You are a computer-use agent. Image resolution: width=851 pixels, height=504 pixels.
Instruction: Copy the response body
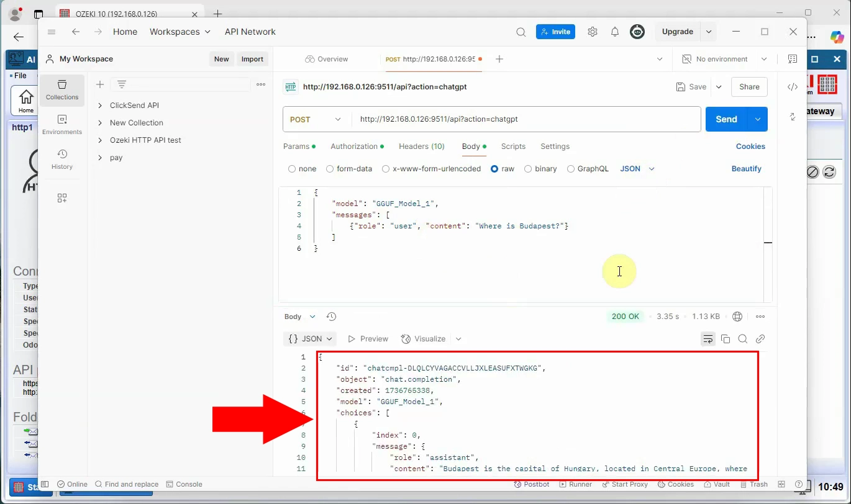(x=726, y=339)
